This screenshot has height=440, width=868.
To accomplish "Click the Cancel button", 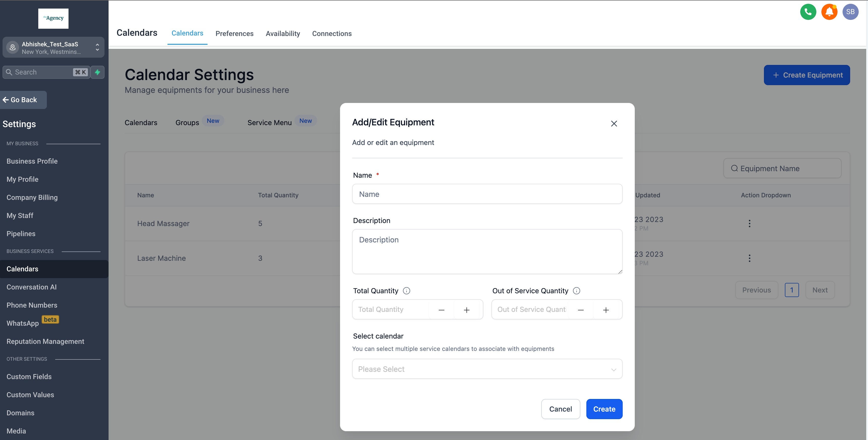I will (560, 409).
